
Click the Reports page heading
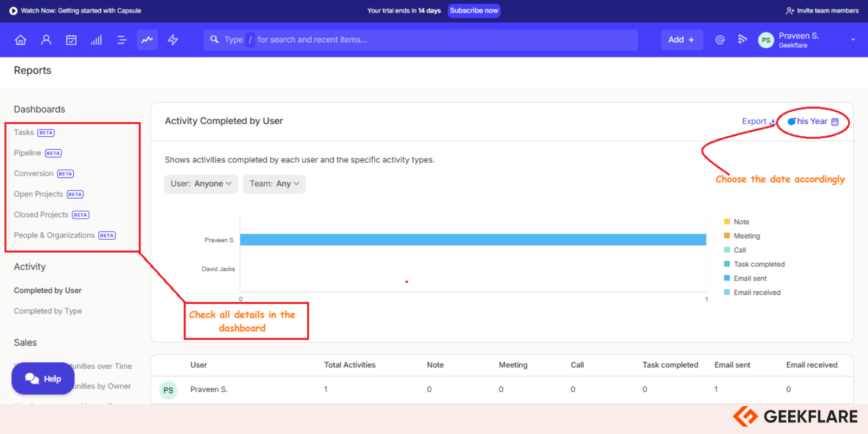pos(33,71)
